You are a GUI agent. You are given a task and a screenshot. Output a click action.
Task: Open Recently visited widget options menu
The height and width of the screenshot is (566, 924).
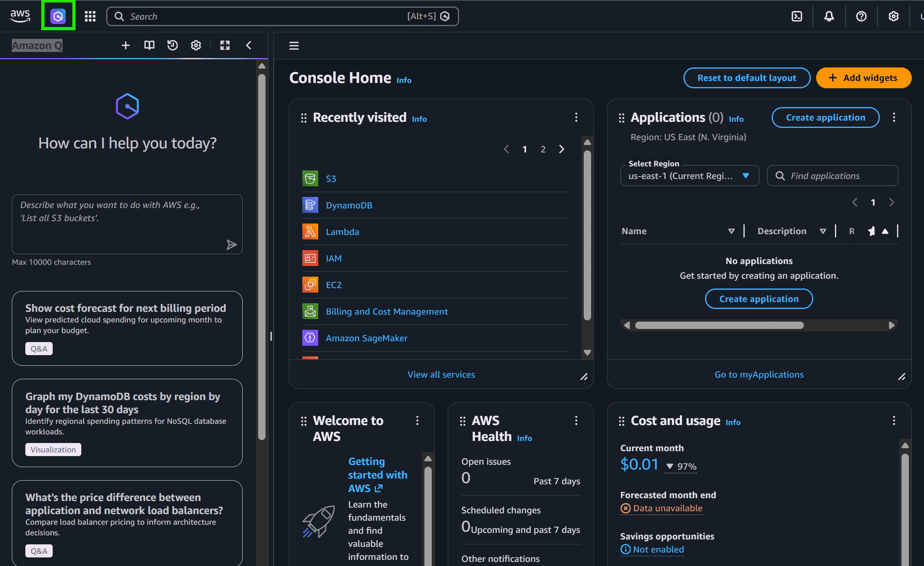576,118
